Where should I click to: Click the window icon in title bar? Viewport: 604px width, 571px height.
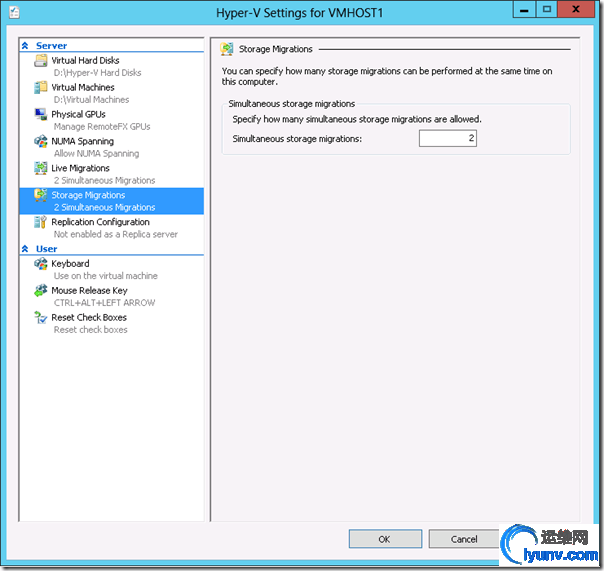point(14,13)
